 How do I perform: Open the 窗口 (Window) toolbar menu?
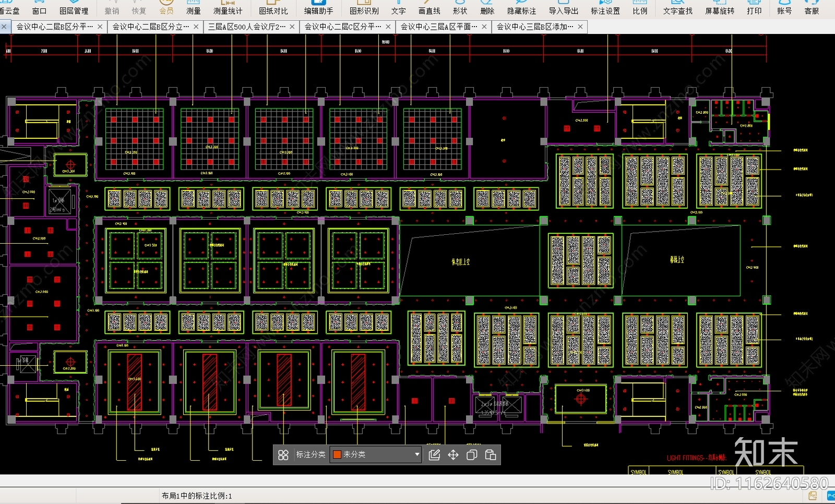point(39,7)
